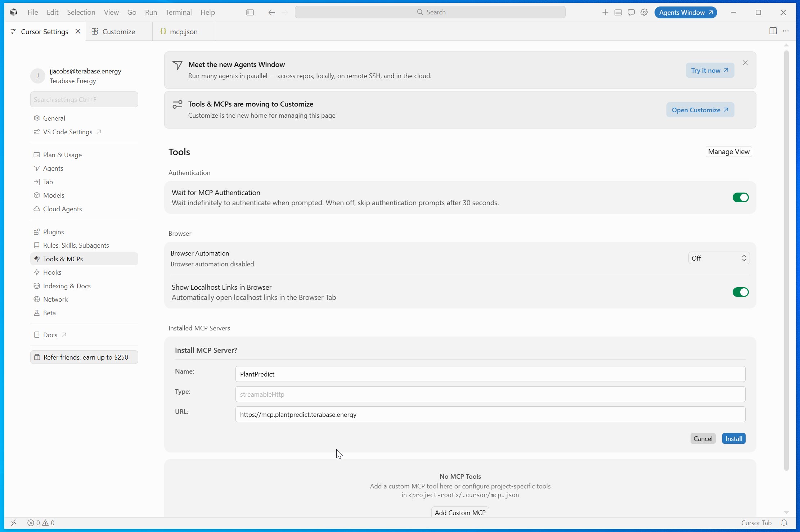Open Models settings section

[84, 195]
